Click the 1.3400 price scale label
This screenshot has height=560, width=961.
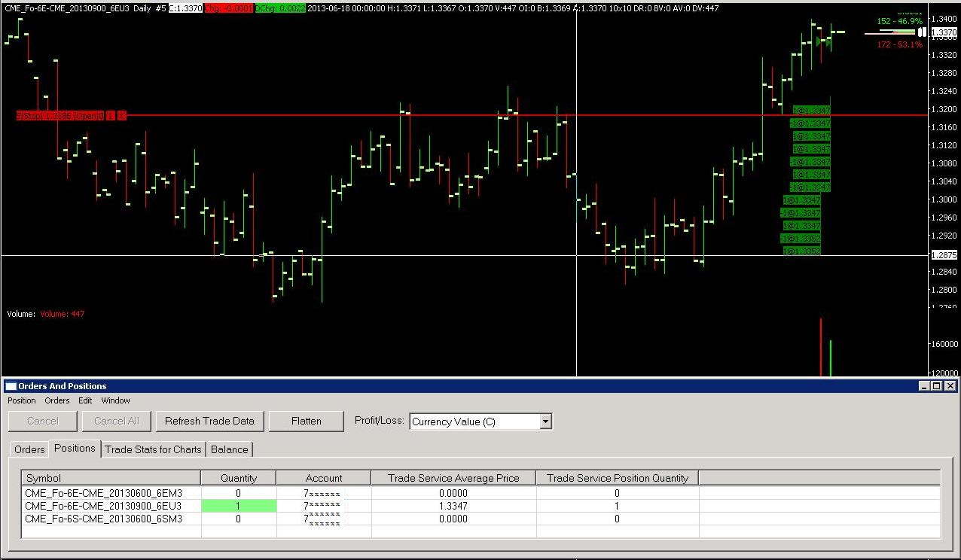point(945,19)
